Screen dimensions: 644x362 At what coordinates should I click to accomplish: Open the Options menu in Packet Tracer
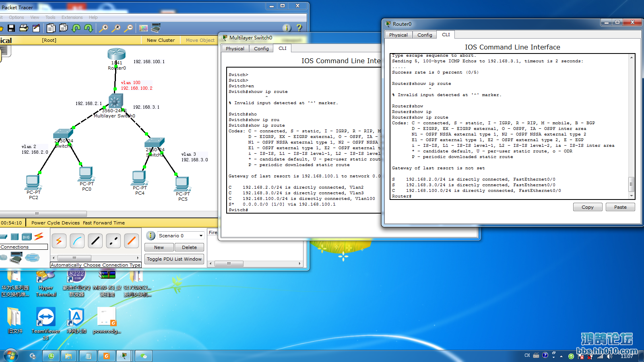[17, 17]
